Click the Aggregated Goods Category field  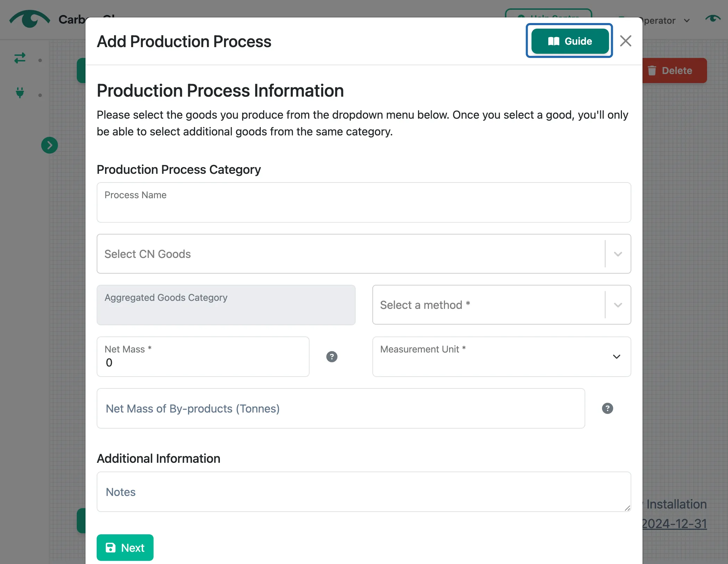tap(226, 305)
